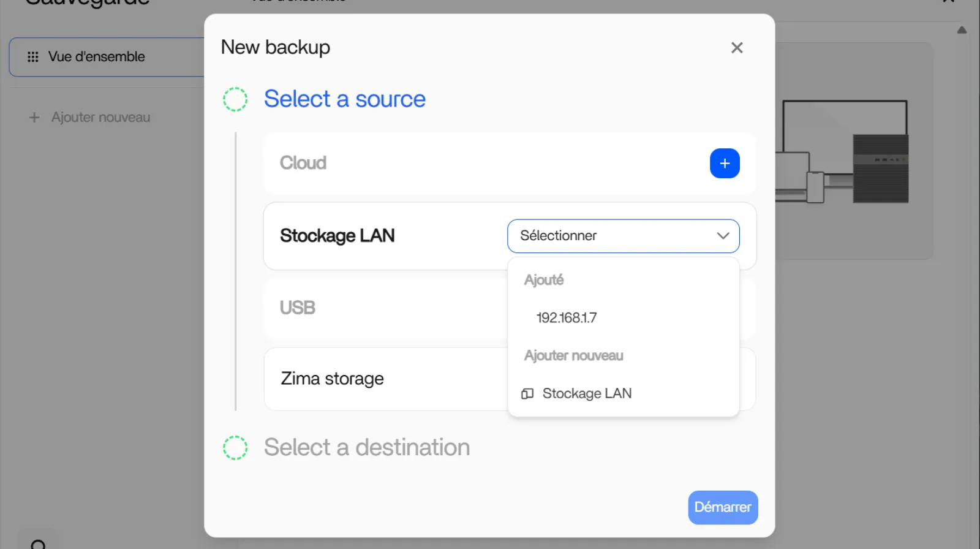This screenshot has width=980, height=549.
Task: Select the USB source row
Action: coord(298,308)
